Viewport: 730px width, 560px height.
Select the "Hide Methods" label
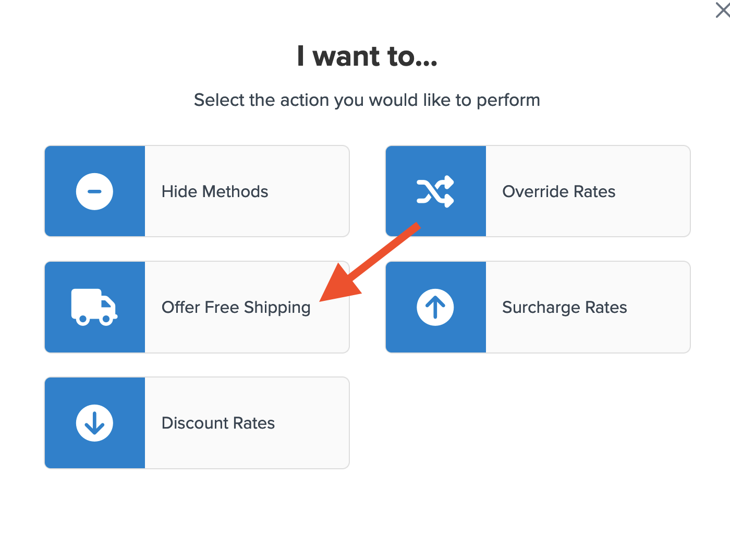pos(215,191)
